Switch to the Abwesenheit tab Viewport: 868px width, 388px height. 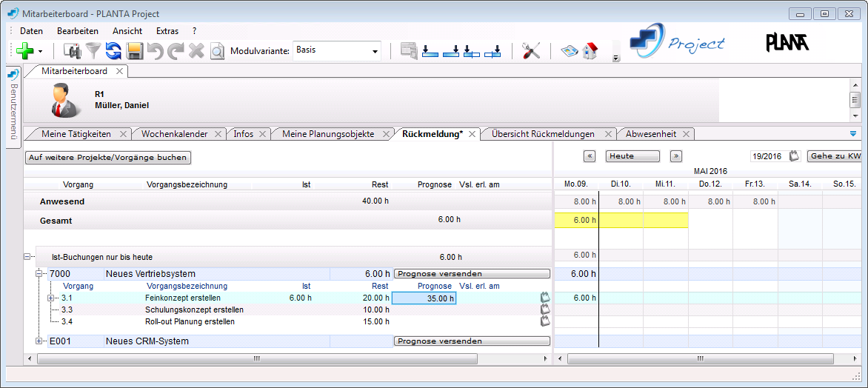coord(650,134)
